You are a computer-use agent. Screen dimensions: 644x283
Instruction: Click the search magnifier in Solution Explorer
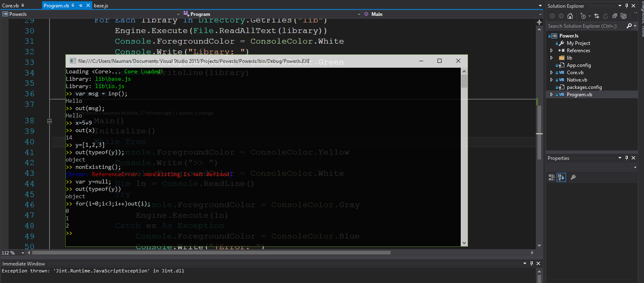coord(629,26)
